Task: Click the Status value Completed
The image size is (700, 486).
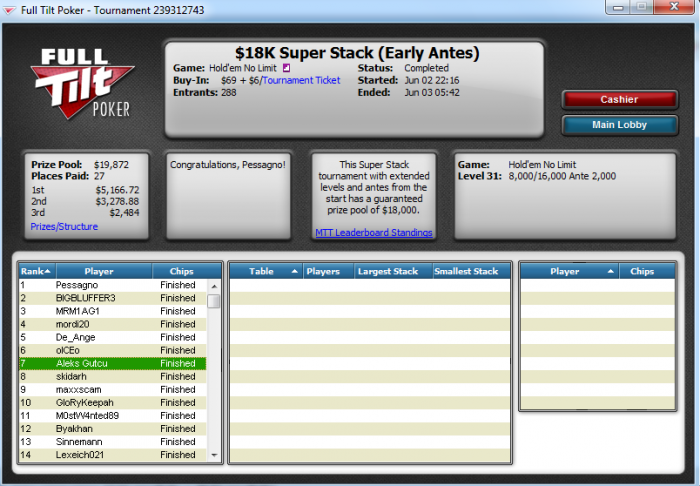Action: (x=426, y=68)
